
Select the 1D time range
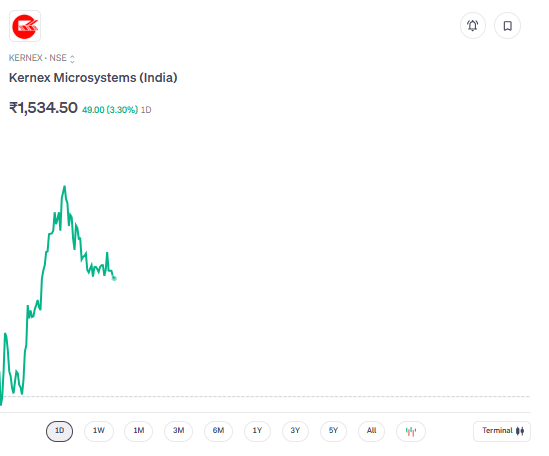tap(60, 431)
